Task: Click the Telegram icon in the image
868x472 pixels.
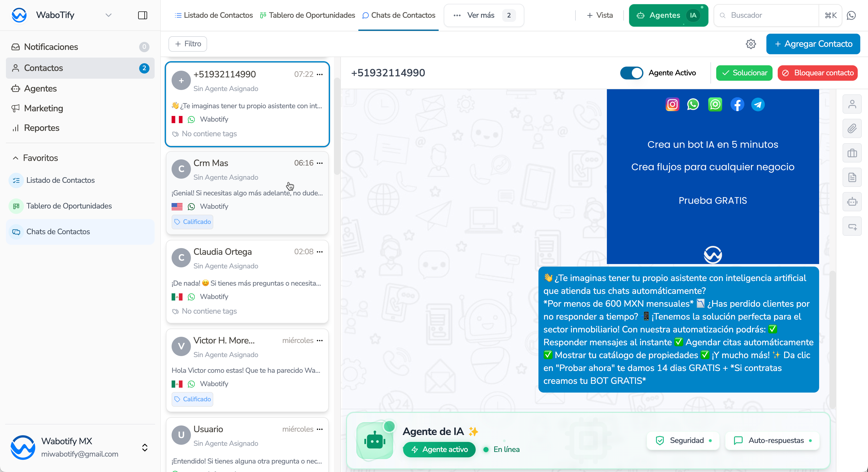Action: 758,104
